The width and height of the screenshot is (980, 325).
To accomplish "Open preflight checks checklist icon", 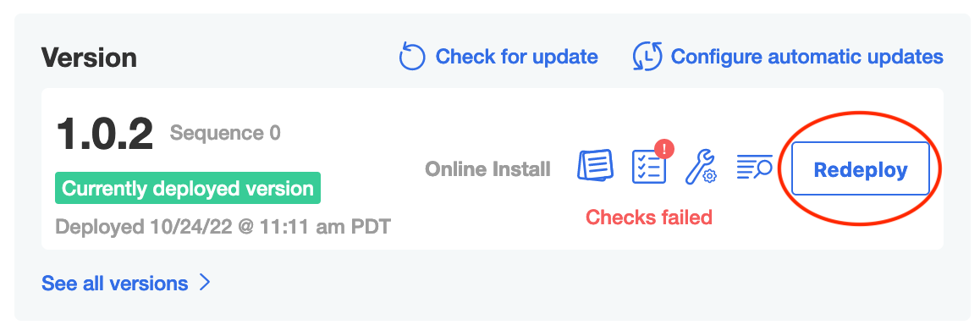I will tap(649, 167).
